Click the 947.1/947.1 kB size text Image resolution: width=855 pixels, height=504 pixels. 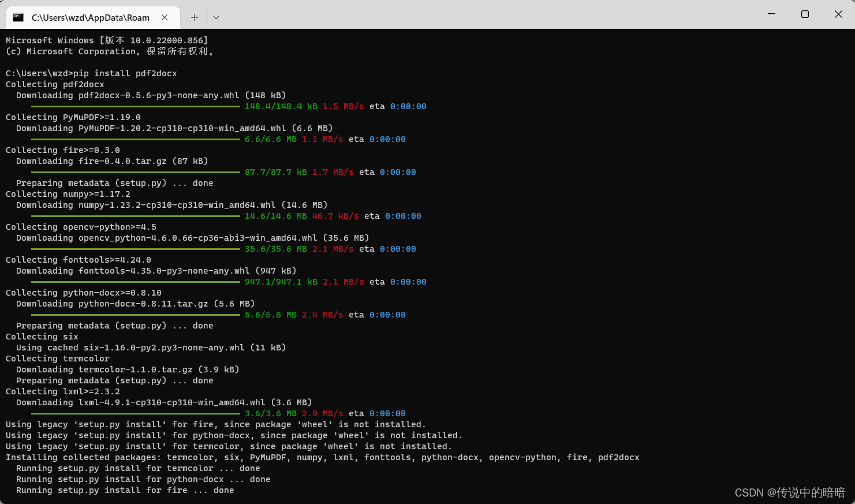click(x=281, y=282)
